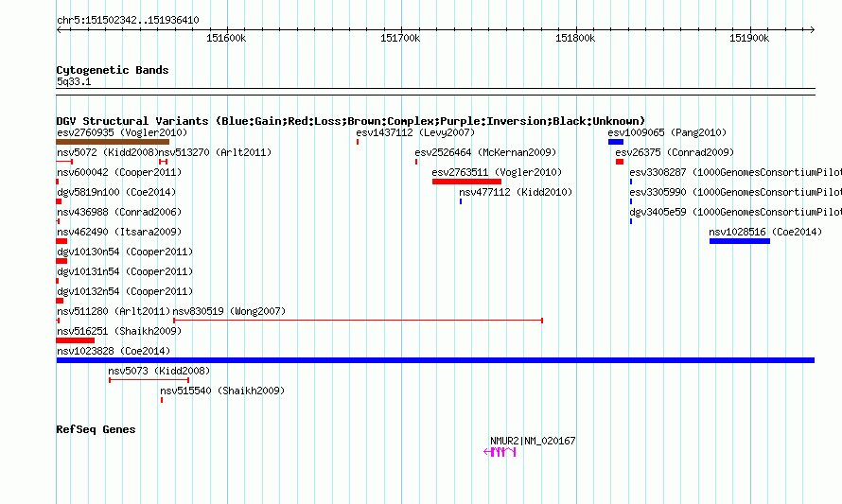Select the nsv5073 (Kidd2008) red span line

[x=149, y=380]
